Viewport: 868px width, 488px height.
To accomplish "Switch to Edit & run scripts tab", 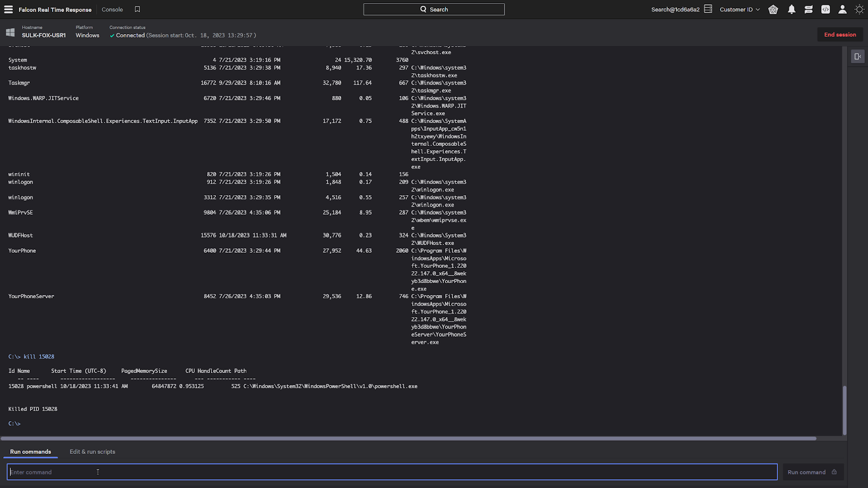I will coord(92,452).
